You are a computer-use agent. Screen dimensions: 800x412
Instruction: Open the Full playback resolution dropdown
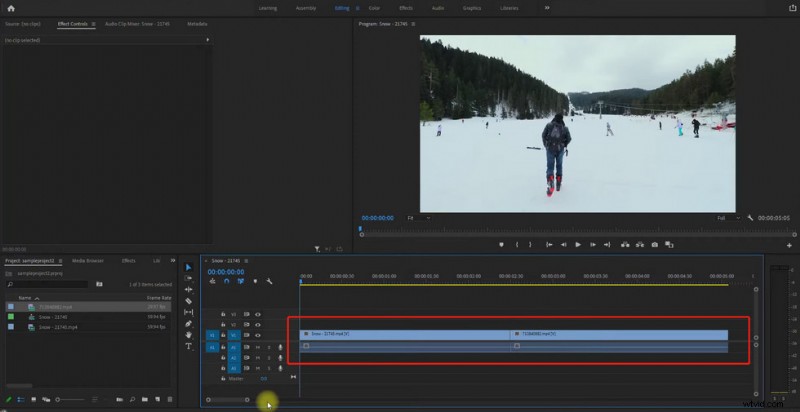click(729, 218)
